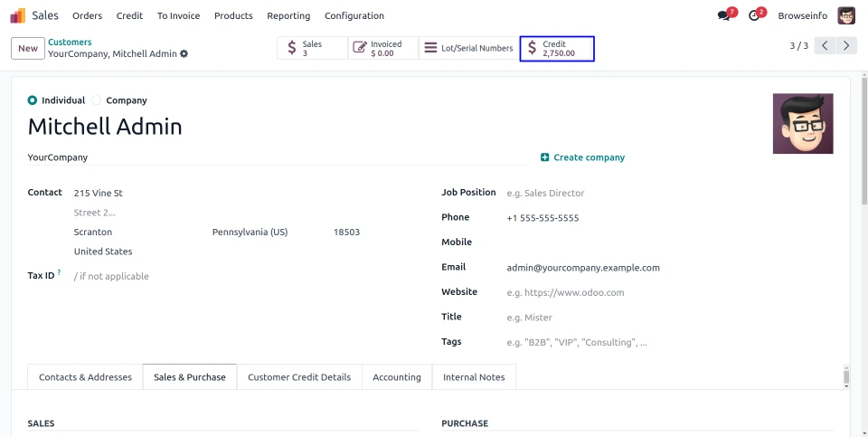
Task: Click the user avatar in top bar
Action: 846,15
